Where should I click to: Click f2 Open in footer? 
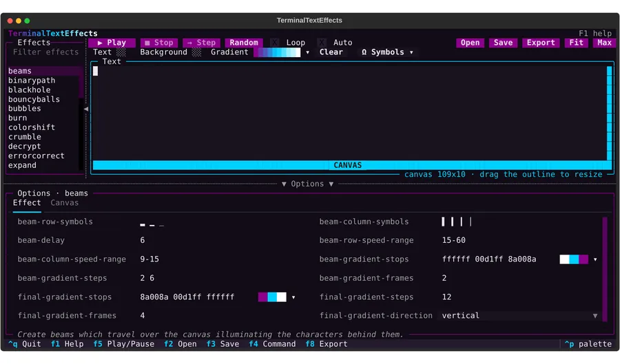pos(180,344)
